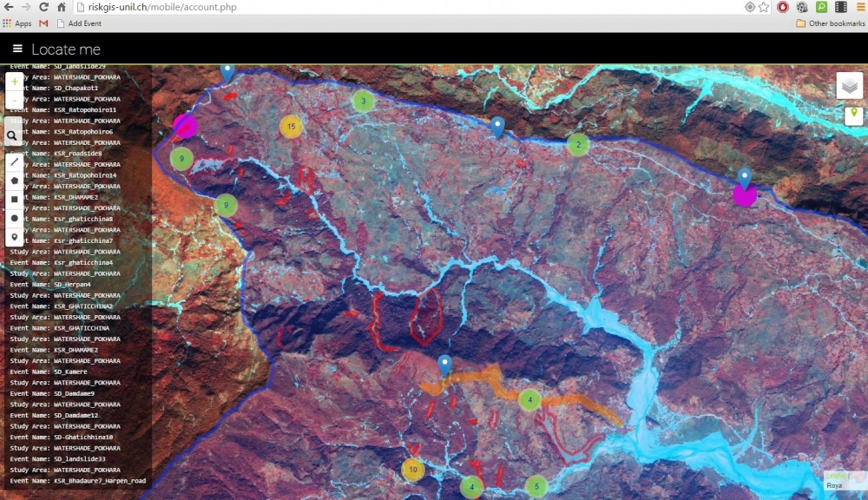Click the green locate pin button
The image size is (868, 500).
coord(853,115)
